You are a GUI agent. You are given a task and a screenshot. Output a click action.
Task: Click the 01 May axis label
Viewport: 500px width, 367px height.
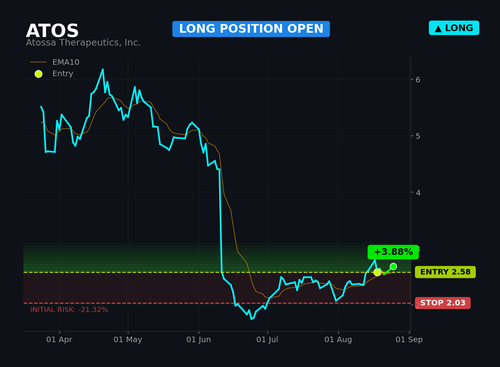click(128, 340)
